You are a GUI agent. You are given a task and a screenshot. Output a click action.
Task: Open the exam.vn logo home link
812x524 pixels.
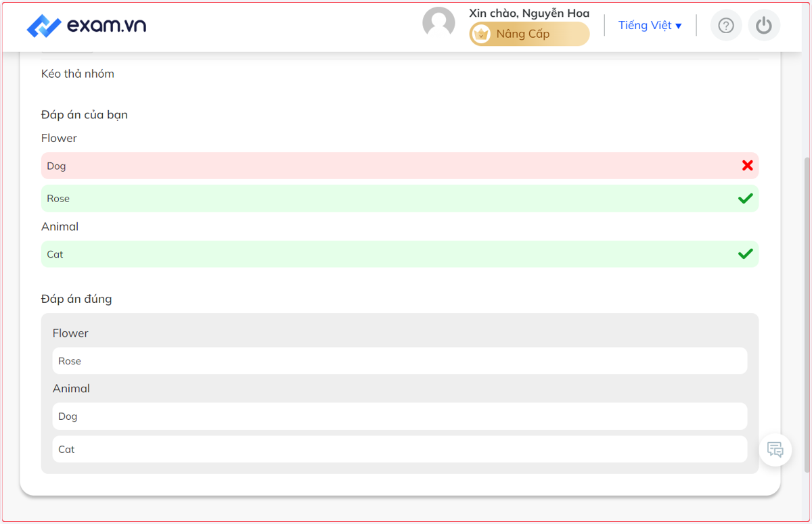tap(87, 26)
